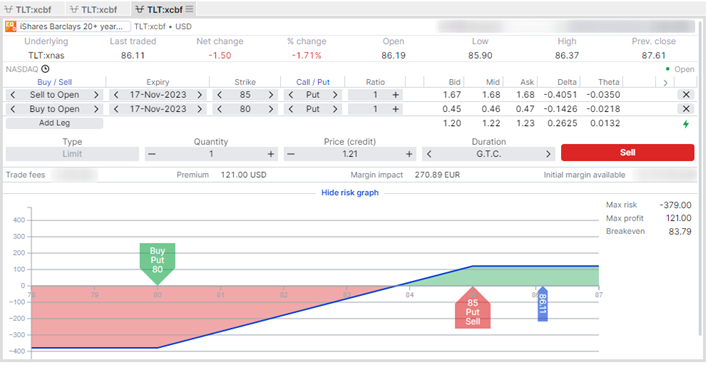Click the green lightning bolt icon
The height and width of the screenshot is (365, 708).
[686, 124]
